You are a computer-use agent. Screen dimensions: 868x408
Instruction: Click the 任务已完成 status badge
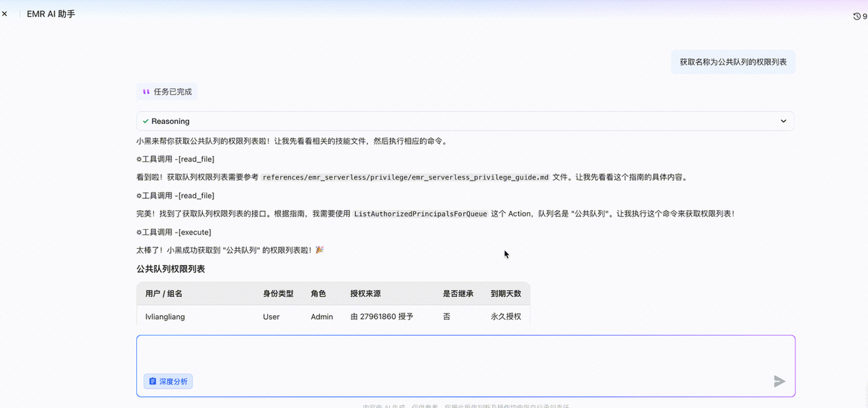pyautogui.click(x=167, y=91)
